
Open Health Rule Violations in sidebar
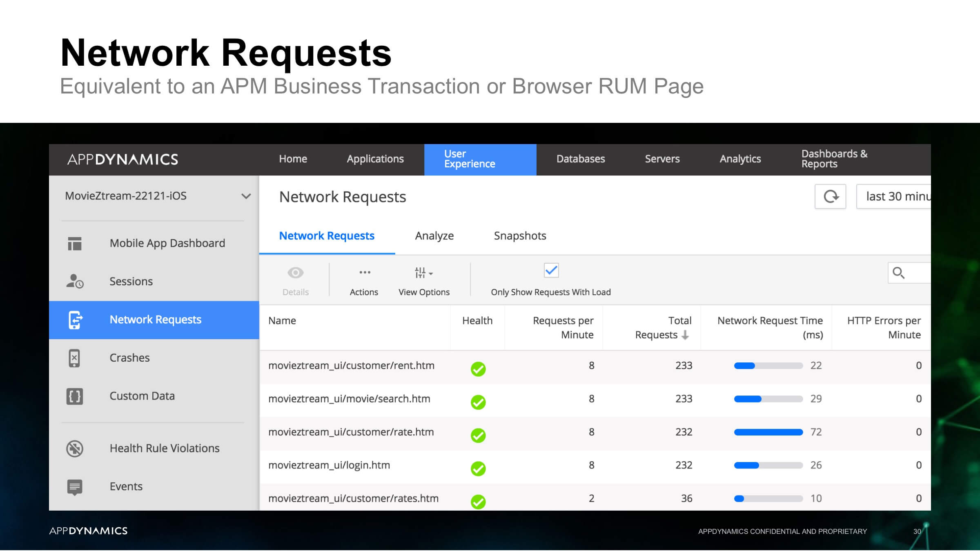point(165,448)
